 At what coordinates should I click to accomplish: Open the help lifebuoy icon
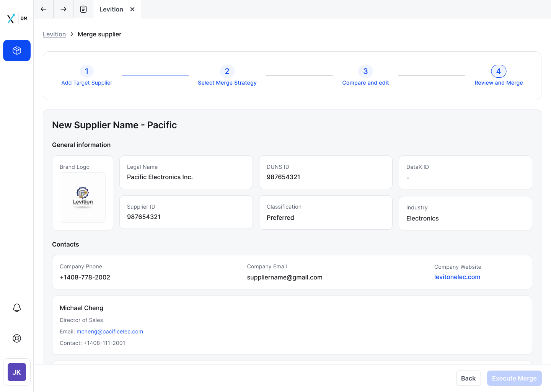tap(17, 338)
